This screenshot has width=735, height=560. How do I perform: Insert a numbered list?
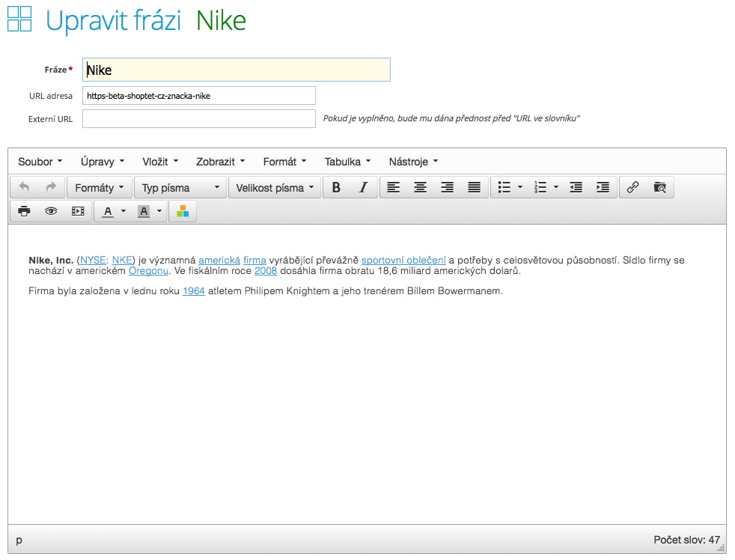540,188
